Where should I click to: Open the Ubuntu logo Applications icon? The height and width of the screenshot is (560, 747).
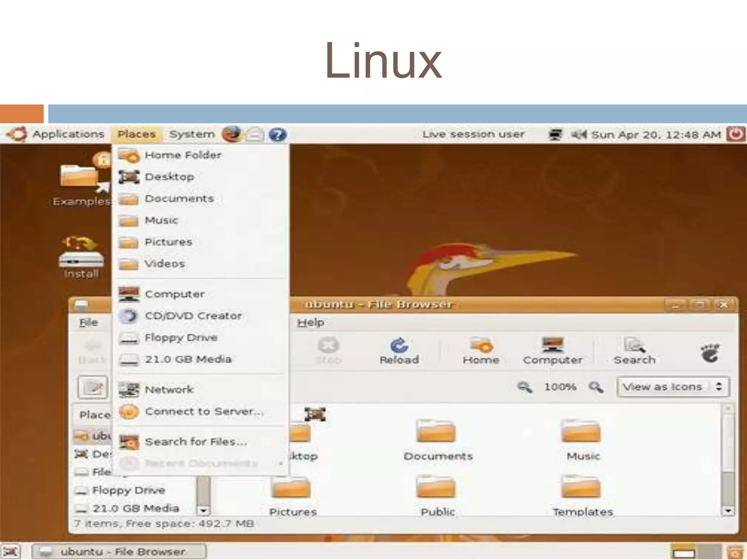pyautogui.click(x=16, y=134)
